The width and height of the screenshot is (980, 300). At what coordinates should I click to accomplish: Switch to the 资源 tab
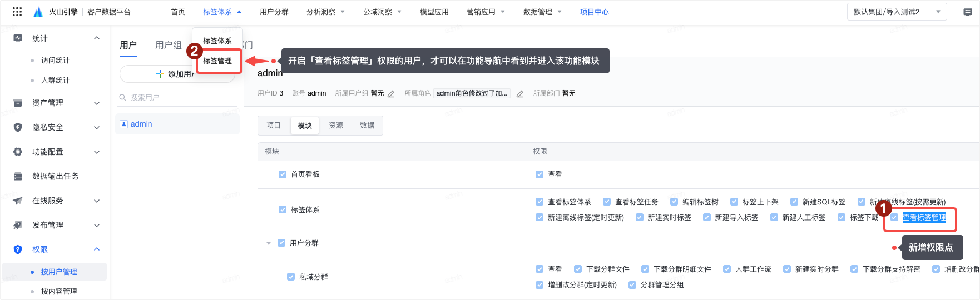(x=335, y=126)
